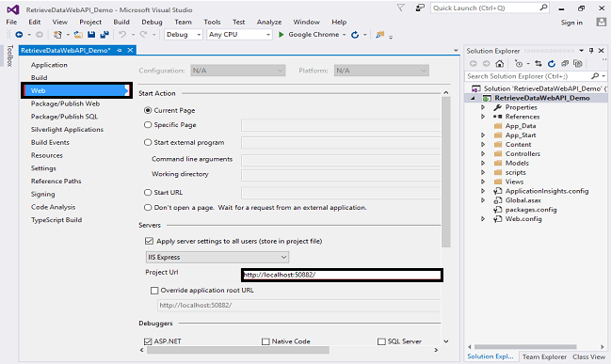The image size is (611, 364).
Task: Select the Package/Publish Web page
Action: [66, 103]
